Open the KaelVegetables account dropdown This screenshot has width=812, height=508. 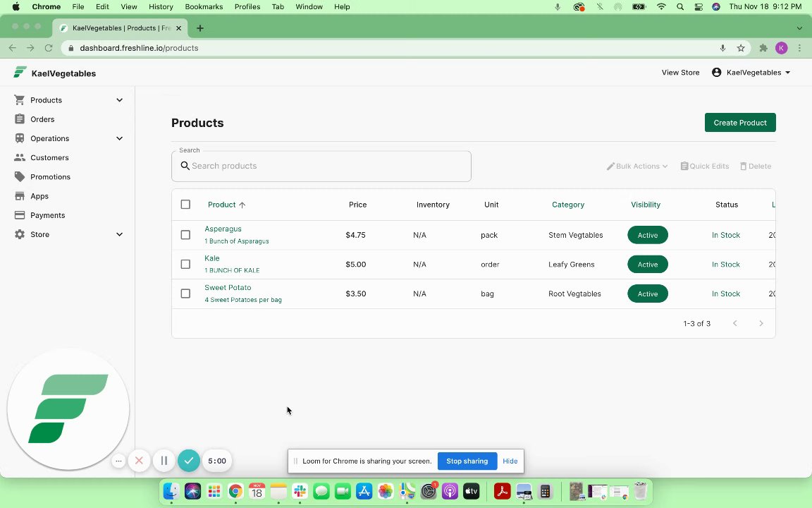pyautogui.click(x=751, y=73)
